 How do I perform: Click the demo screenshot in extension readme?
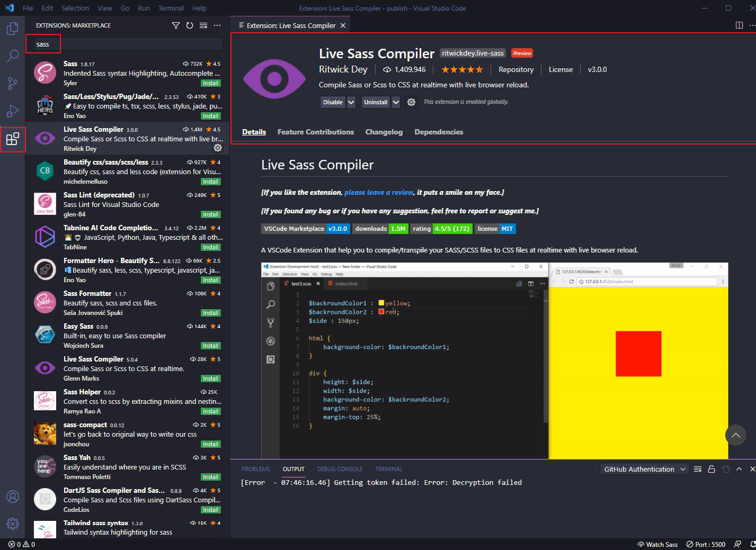(x=495, y=360)
